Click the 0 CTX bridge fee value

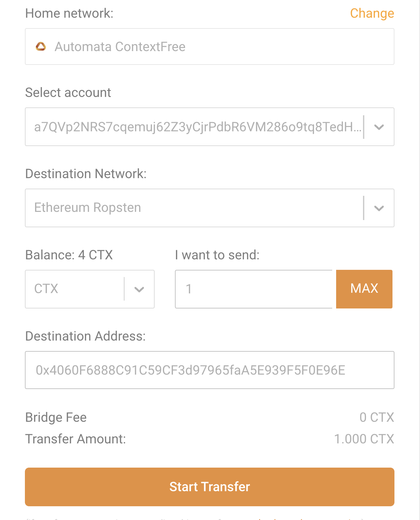[377, 418]
